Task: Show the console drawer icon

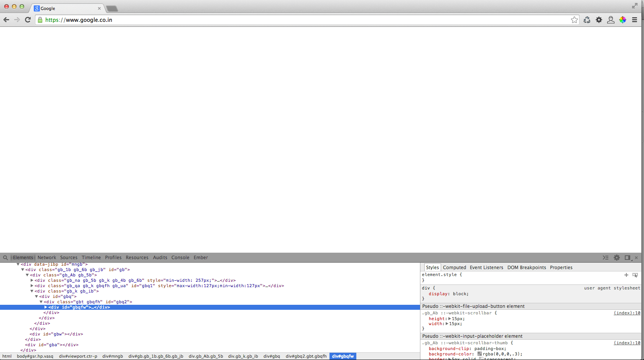Action: pyautogui.click(x=605, y=257)
